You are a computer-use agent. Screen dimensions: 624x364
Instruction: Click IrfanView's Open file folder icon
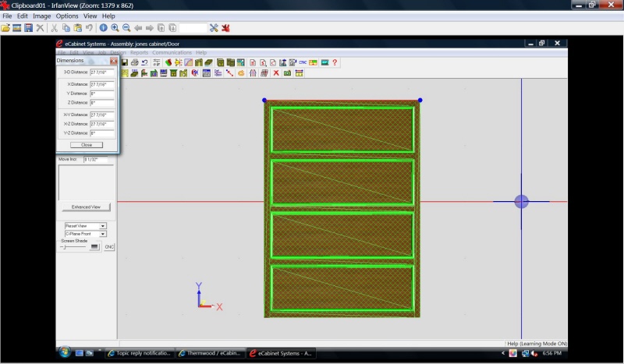pos(5,28)
